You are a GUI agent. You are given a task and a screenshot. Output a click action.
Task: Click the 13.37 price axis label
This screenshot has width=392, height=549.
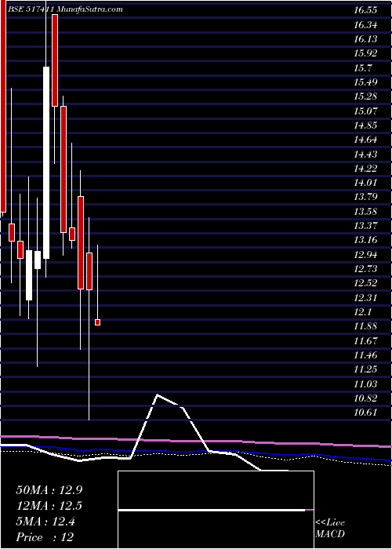[x=365, y=226]
